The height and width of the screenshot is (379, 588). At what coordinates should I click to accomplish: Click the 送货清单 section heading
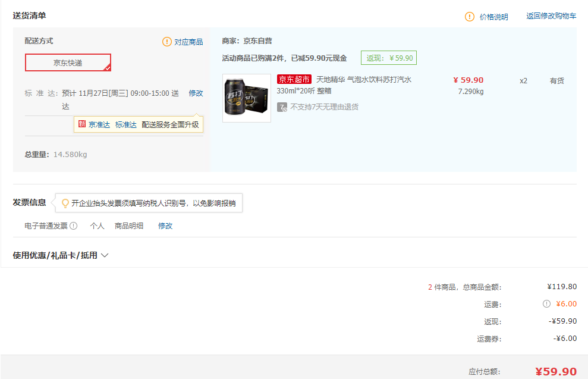tap(29, 15)
